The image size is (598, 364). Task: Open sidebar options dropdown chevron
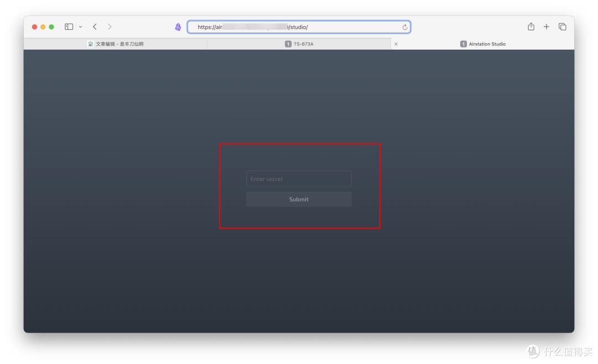80,27
